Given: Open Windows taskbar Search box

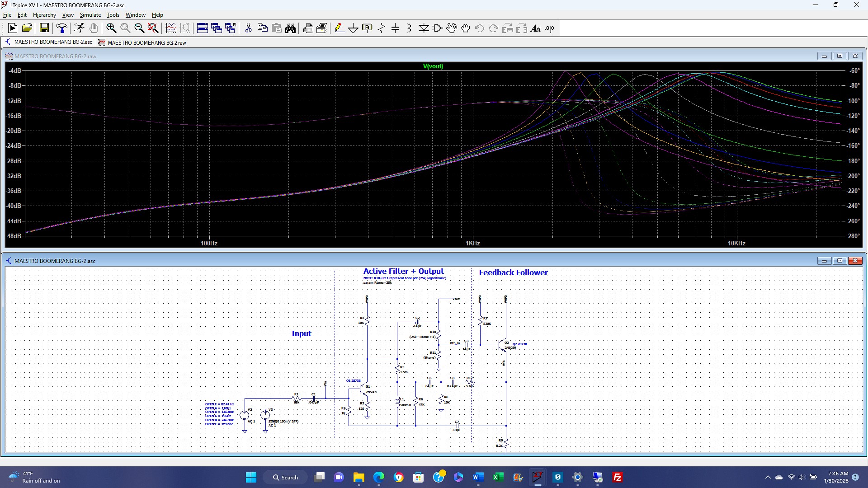Looking at the screenshot, I should (x=286, y=477).
